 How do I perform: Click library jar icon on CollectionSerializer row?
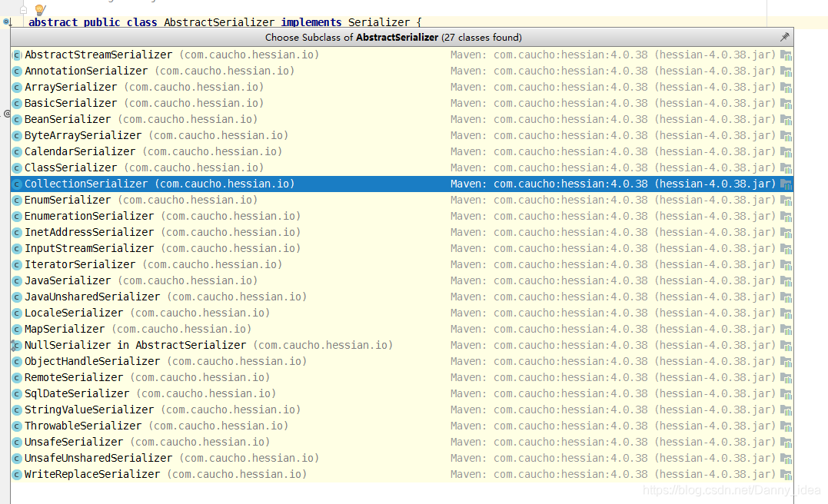pos(786,184)
